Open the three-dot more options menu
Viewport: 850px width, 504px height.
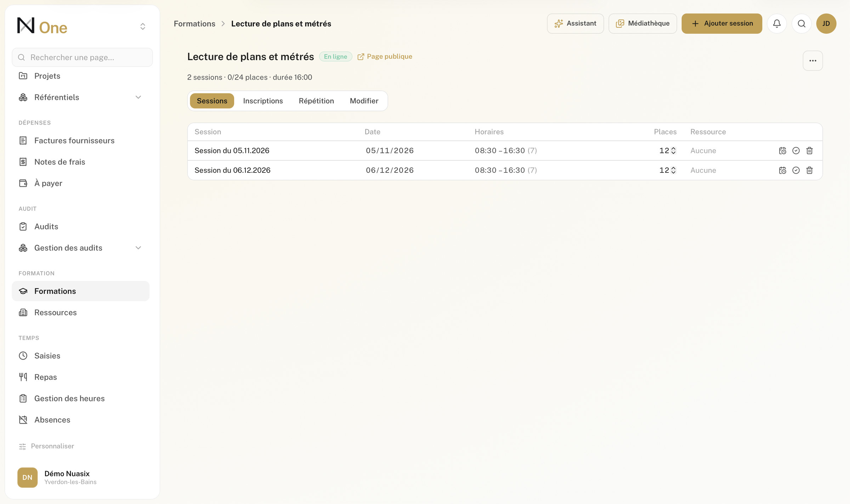coord(813,61)
